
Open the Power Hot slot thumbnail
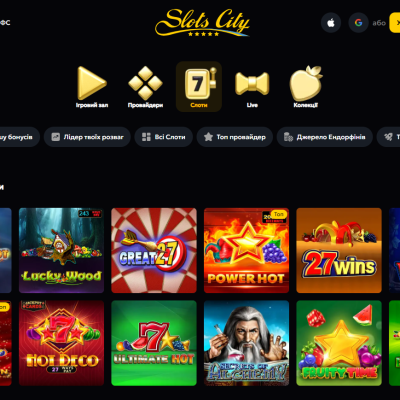(x=246, y=250)
